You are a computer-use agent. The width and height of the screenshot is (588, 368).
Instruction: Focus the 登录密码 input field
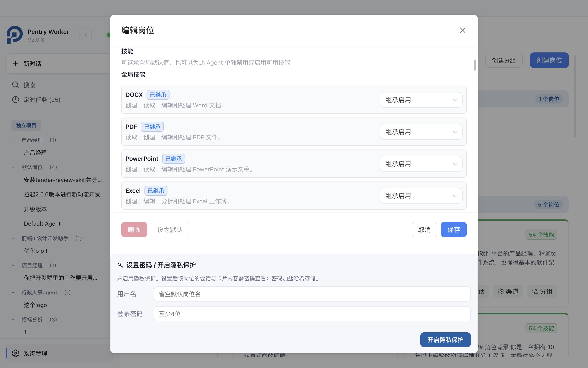(312, 314)
